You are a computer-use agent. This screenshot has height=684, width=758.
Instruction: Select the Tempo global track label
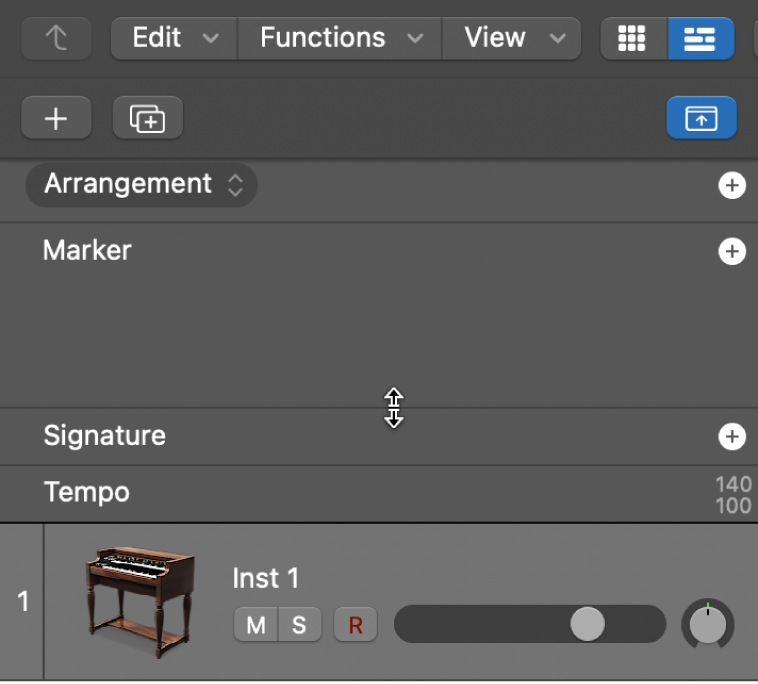coord(87,493)
